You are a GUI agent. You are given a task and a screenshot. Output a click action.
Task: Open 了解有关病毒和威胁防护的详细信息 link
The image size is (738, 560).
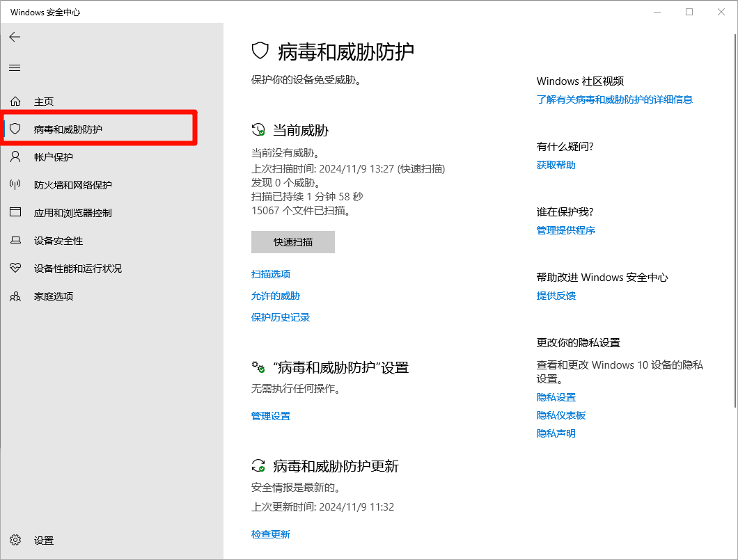(x=614, y=99)
